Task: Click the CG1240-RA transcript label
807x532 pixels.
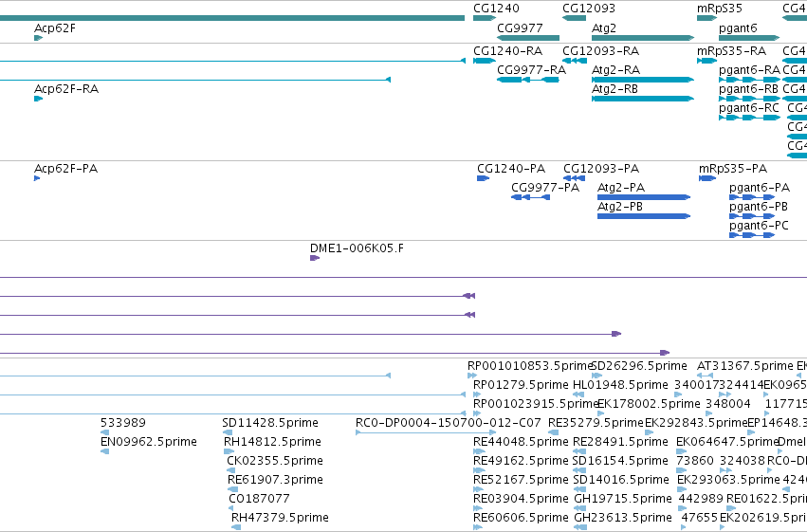Action: pyautogui.click(x=508, y=51)
